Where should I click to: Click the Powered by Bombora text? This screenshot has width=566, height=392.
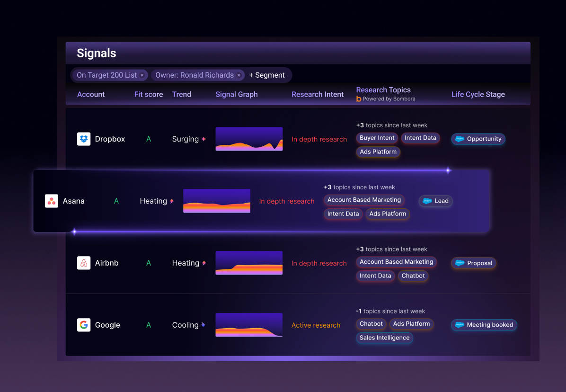[x=389, y=99]
